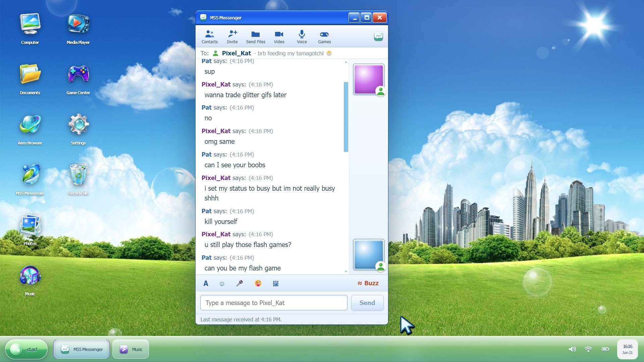644x362 pixels.
Task: Click the voice clip microphone icon
Action: point(239,284)
